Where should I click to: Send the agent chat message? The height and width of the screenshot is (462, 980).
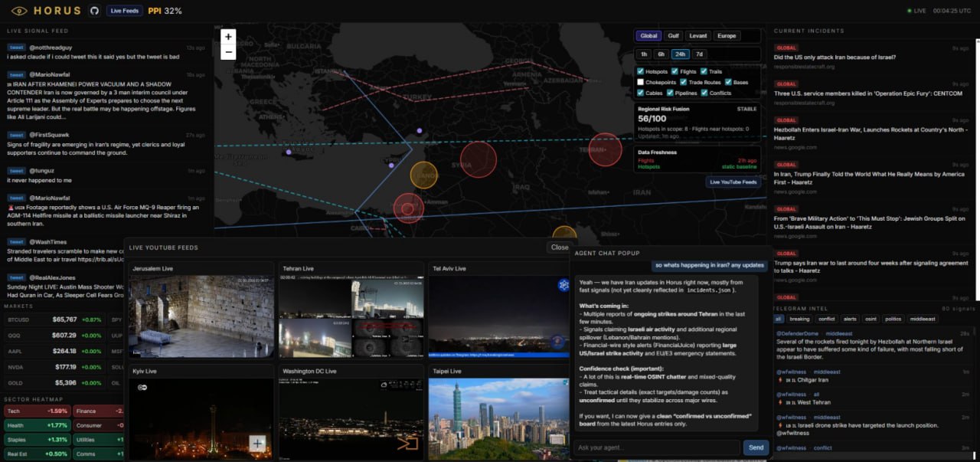tap(756, 447)
